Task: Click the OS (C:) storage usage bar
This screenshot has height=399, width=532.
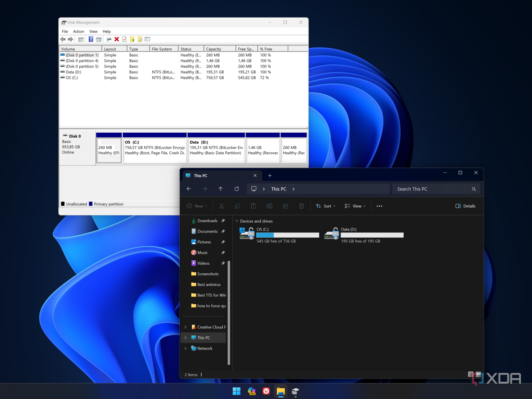Action: tap(288, 235)
